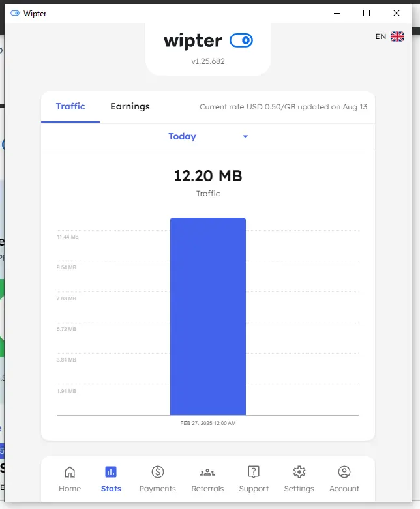Click the 11.44 MB axis label
Viewport: 420px width, 509px height.
(x=68, y=237)
